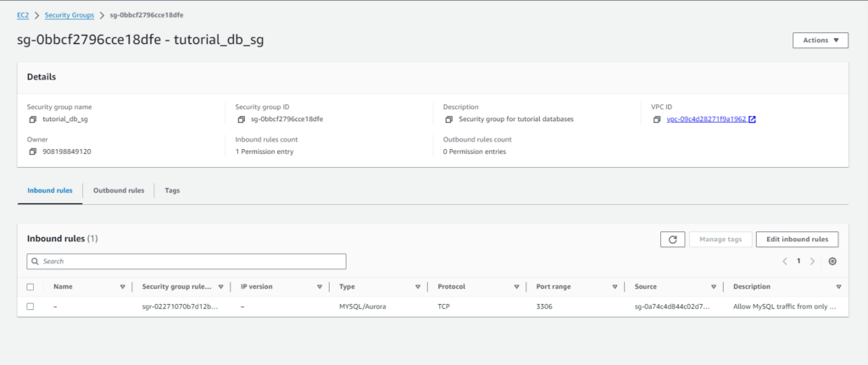This screenshot has height=365, width=868.
Task: Open inbound rules table preferences gear
Action: click(x=832, y=262)
